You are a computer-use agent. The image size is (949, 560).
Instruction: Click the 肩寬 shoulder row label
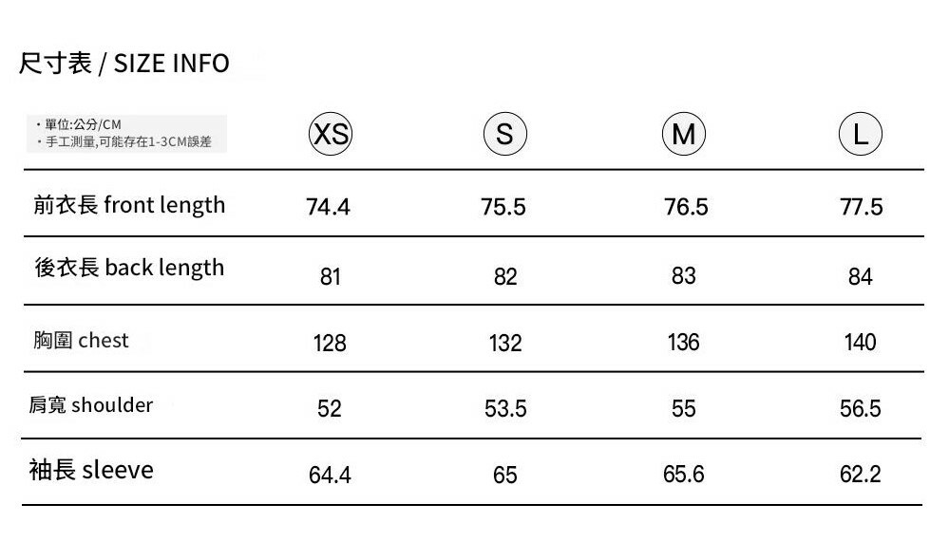click(90, 405)
